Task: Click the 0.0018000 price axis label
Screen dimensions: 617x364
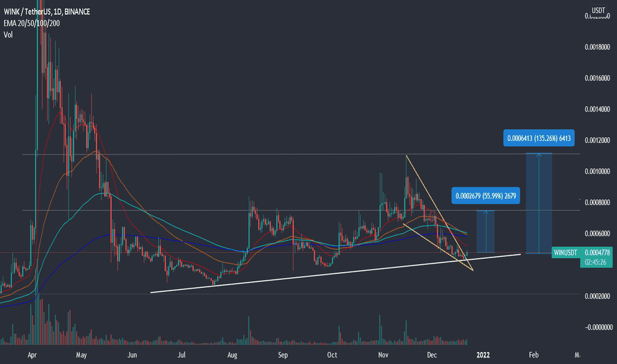Action: 597,47
